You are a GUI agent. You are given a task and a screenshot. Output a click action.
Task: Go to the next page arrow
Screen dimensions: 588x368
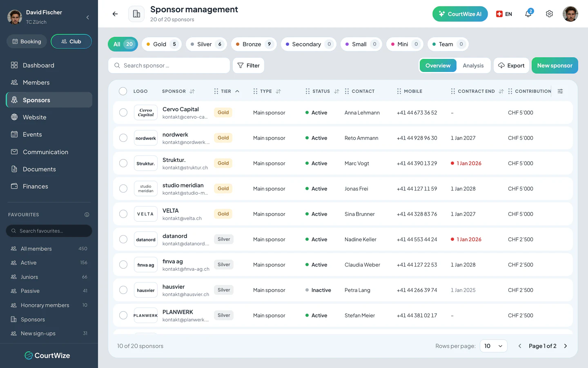point(566,346)
